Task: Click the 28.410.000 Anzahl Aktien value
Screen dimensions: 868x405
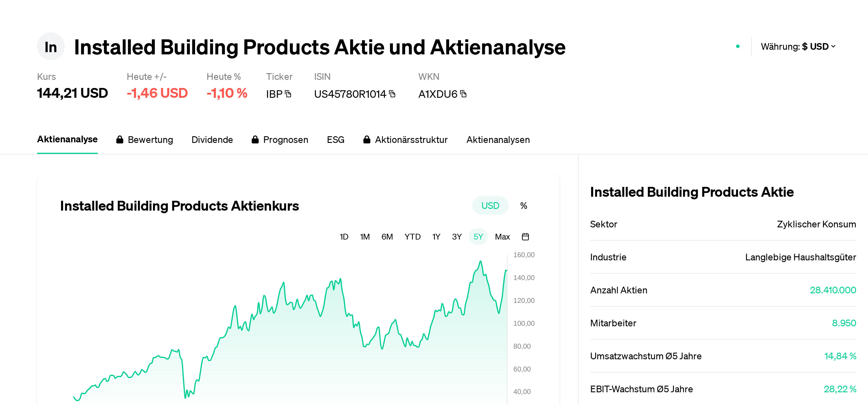Action: [x=833, y=290]
